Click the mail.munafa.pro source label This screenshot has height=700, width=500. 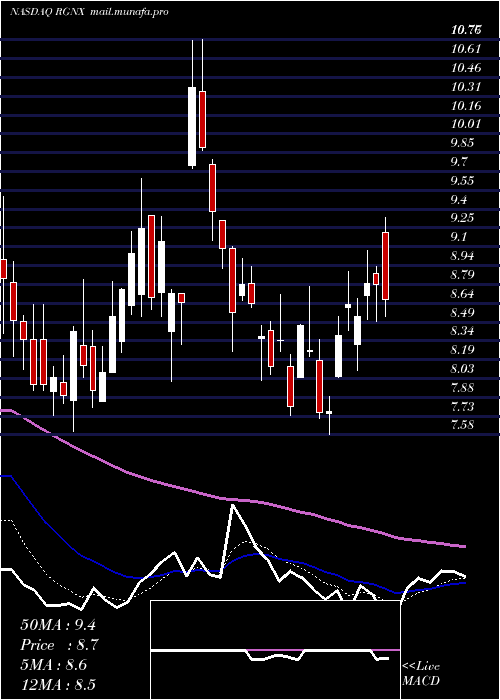129,12
